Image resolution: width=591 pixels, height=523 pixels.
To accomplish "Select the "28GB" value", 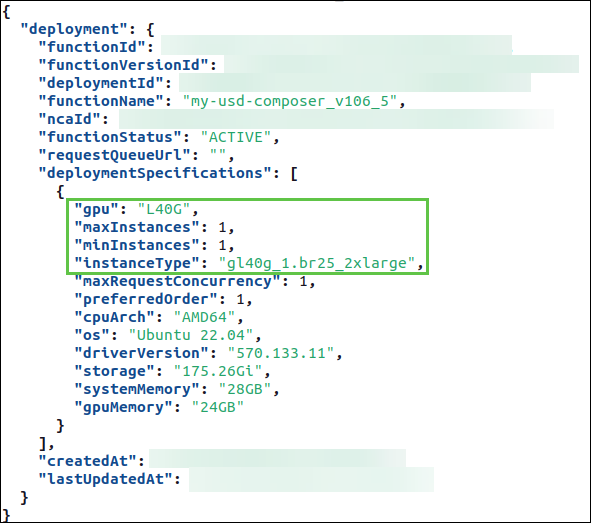I will (x=245, y=389).
